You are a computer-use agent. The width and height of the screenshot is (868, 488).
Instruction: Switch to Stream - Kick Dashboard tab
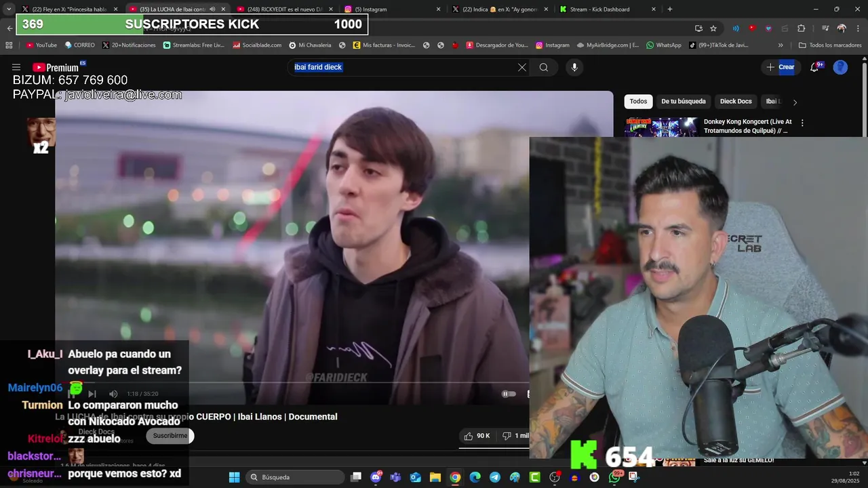pyautogui.click(x=607, y=9)
